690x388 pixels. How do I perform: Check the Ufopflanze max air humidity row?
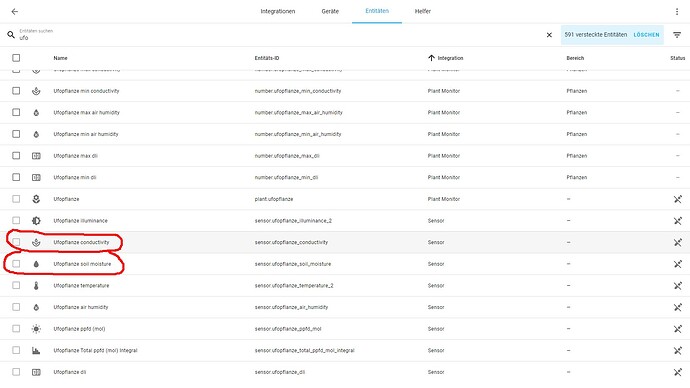pos(16,112)
